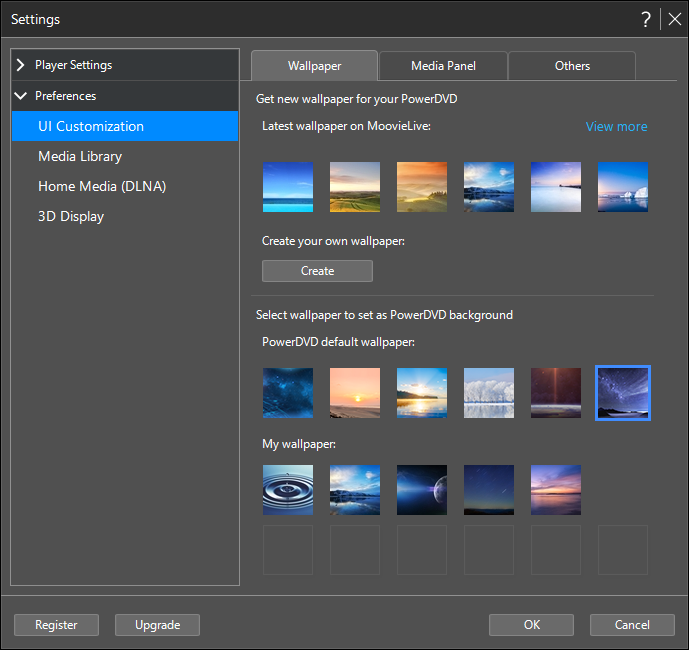The width and height of the screenshot is (689, 650).
Task: Select the red light beam default wallpaper
Action: click(556, 393)
